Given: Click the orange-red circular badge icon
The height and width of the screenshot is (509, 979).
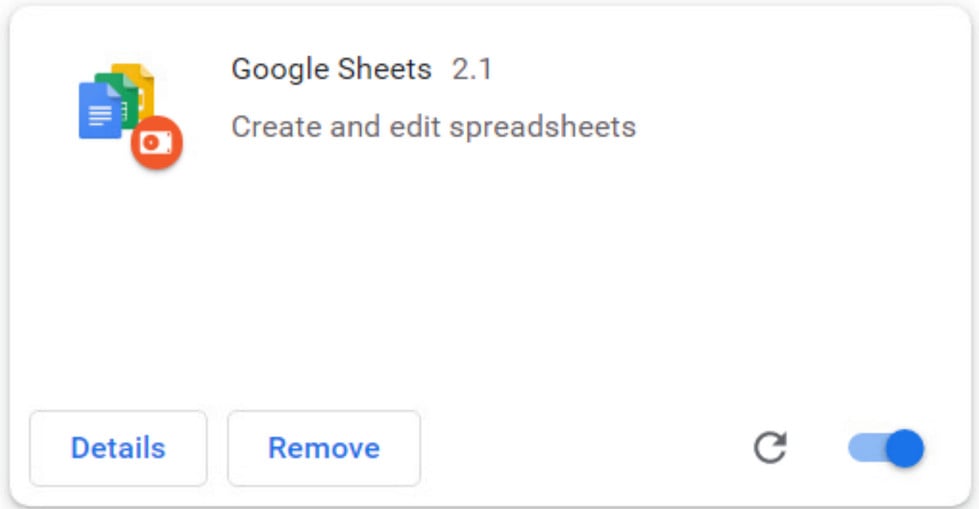Looking at the screenshot, I should click(156, 142).
